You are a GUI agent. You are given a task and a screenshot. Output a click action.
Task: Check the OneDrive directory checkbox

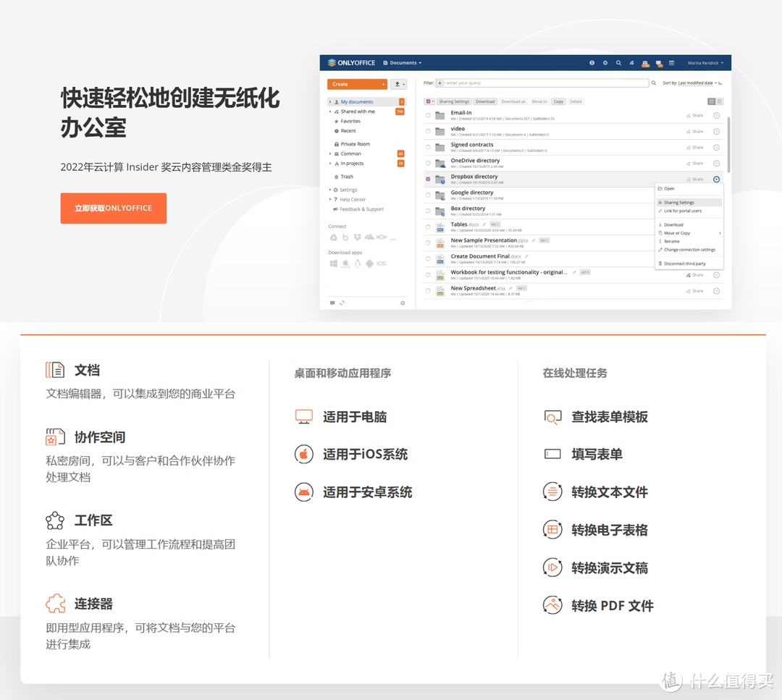(x=428, y=163)
